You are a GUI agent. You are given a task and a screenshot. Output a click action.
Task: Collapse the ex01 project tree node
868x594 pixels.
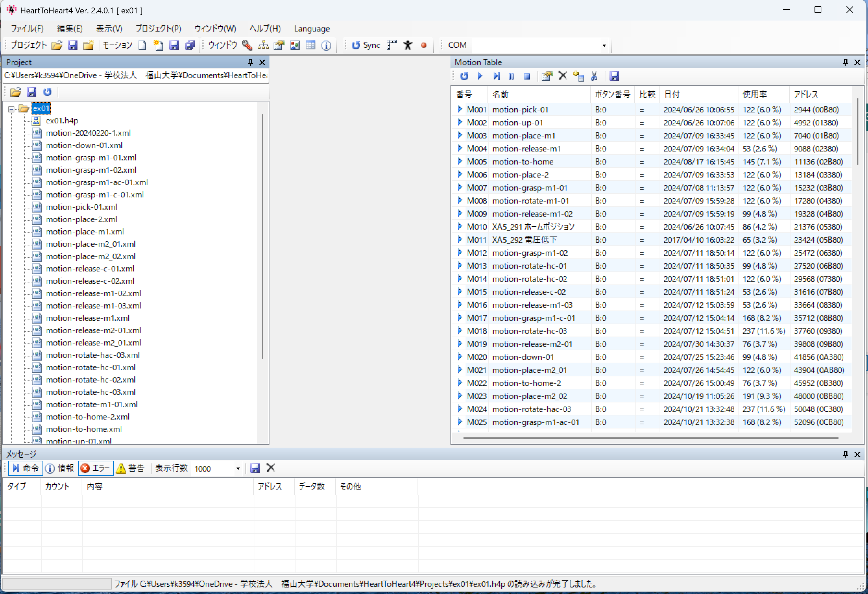coord(11,109)
